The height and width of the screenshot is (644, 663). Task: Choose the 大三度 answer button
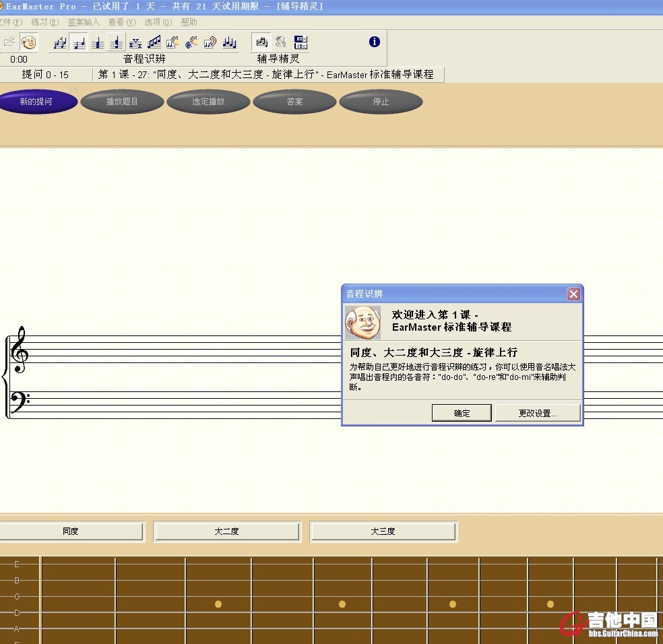[383, 531]
